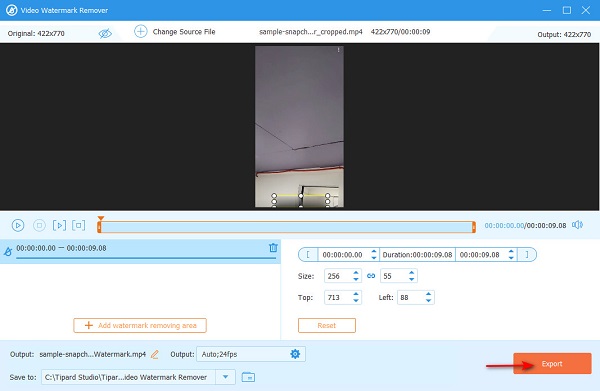Click the Export button
The image size is (600, 391).
(552, 363)
